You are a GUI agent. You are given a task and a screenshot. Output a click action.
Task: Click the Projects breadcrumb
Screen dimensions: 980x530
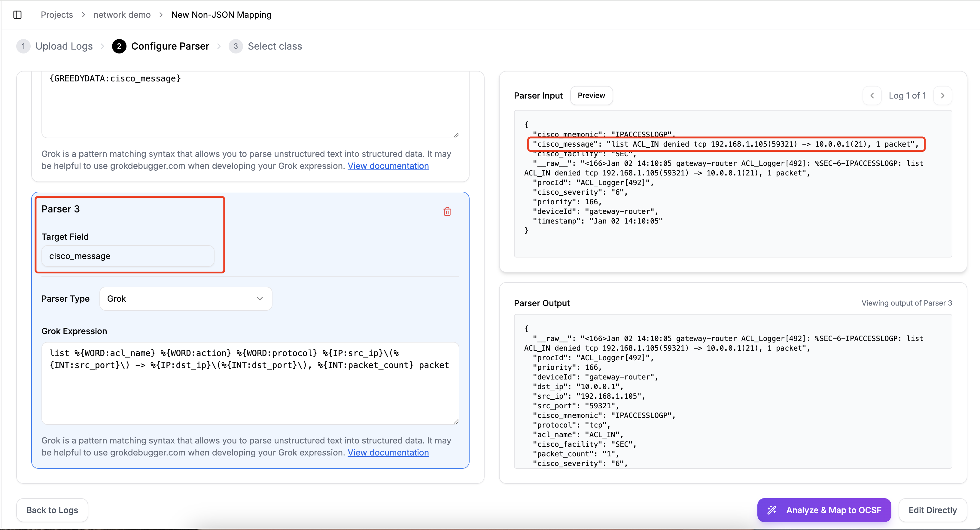[57, 14]
